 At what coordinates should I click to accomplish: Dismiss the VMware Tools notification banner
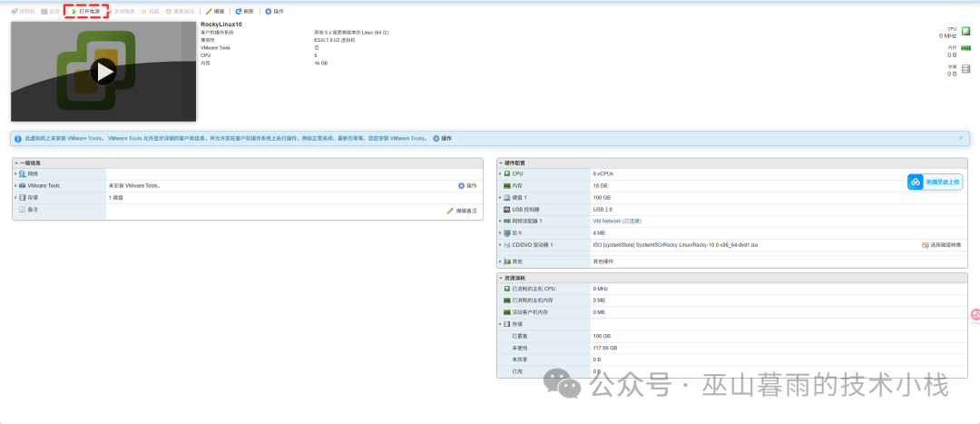(961, 138)
